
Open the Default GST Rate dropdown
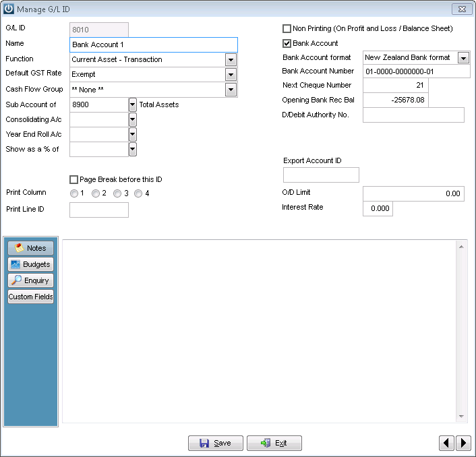(231, 74)
